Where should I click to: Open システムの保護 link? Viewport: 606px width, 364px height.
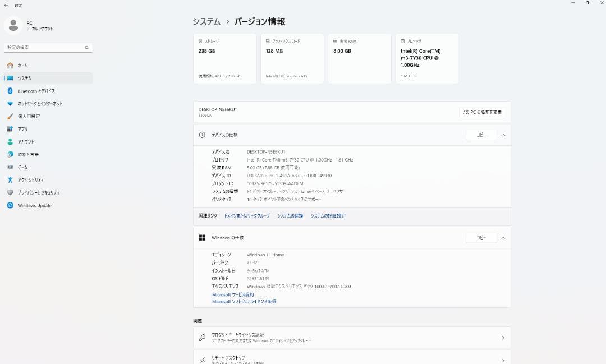pos(290,215)
